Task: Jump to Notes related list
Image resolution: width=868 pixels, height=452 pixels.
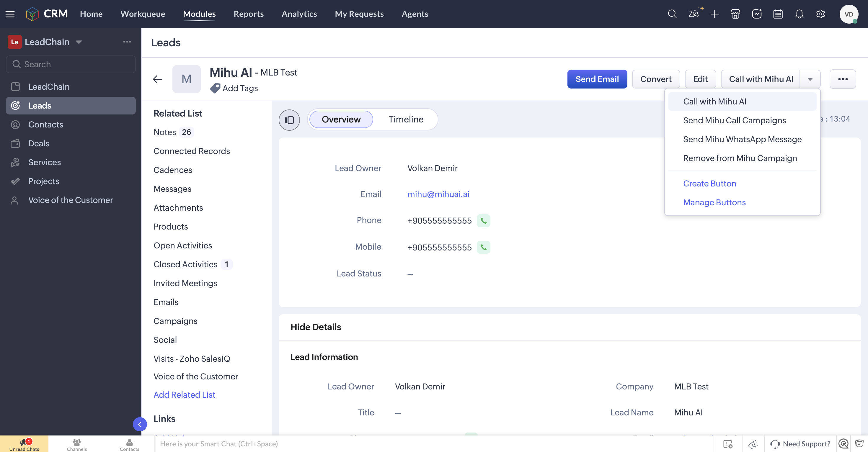Action: [165, 132]
